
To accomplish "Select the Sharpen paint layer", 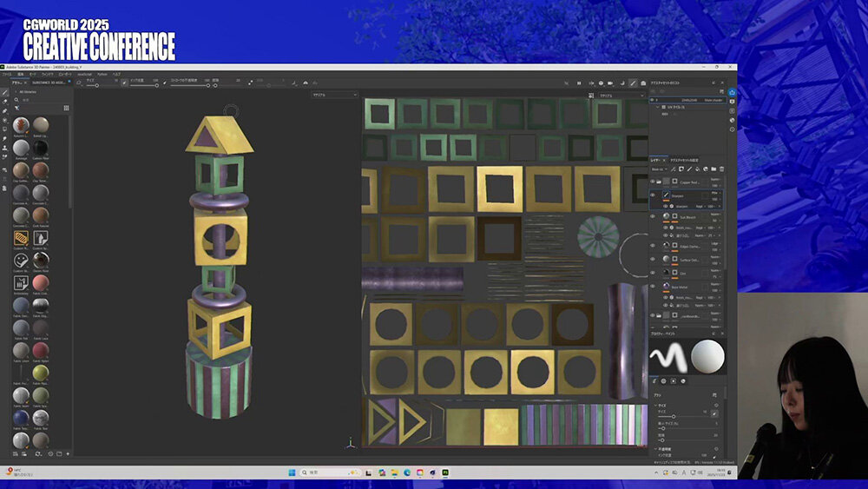I will click(x=678, y=196).
